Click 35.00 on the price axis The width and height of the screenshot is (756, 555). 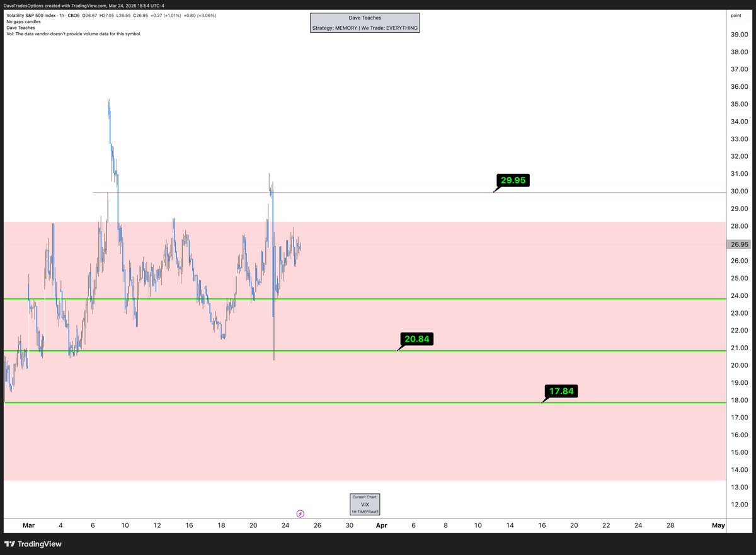738,104
